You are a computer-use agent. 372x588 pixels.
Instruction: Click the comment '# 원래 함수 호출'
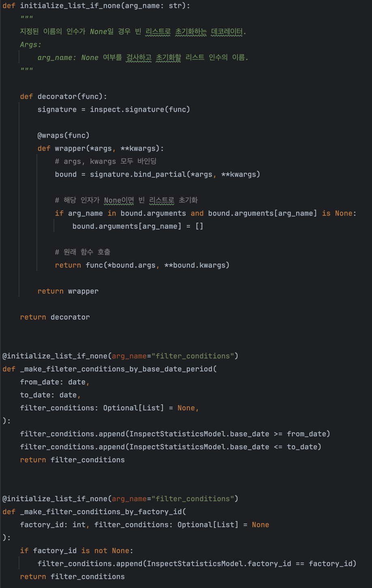pyautogui.click(x=83, y=252)
